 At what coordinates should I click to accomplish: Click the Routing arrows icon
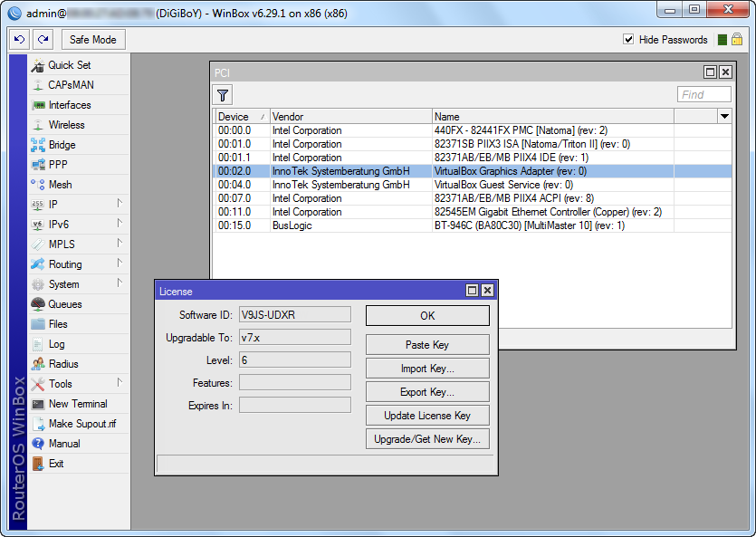coord(38,264)
